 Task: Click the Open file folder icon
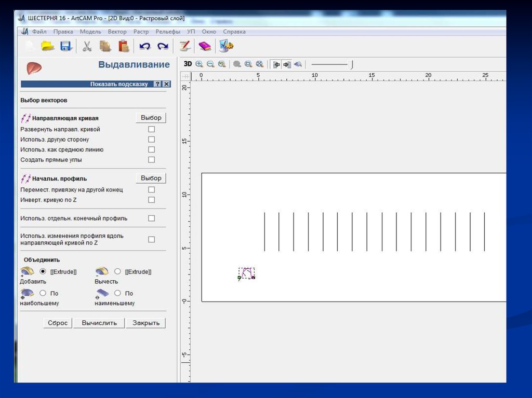pyautogui.click(x=48, y=46)
